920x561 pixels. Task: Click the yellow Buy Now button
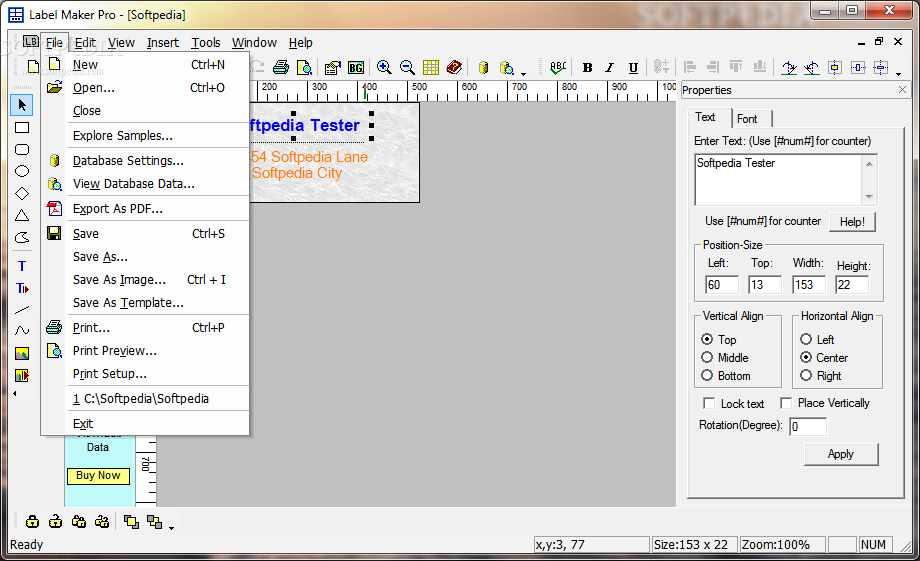pos(98,475)
